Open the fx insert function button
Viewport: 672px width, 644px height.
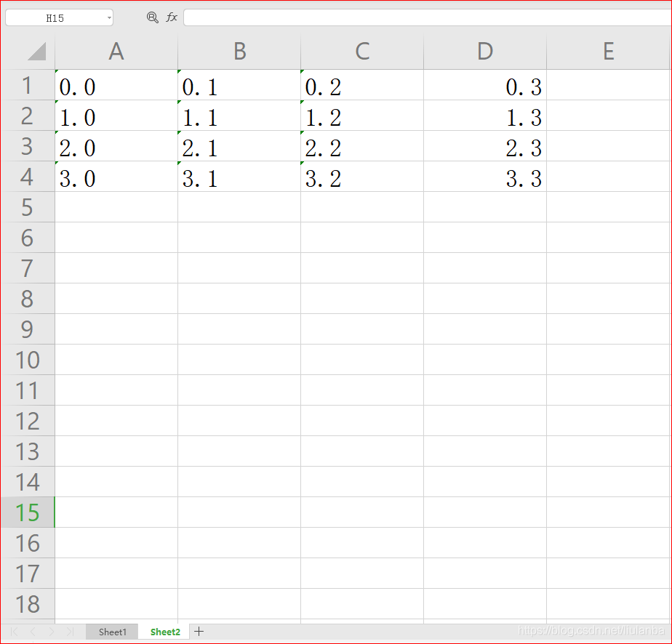[172, 17]
